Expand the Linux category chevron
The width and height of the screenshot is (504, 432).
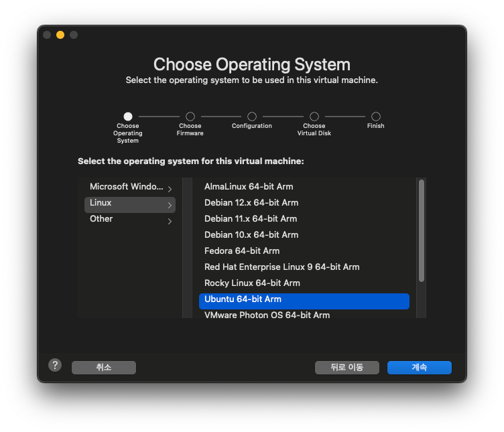[x=170, y=205]
